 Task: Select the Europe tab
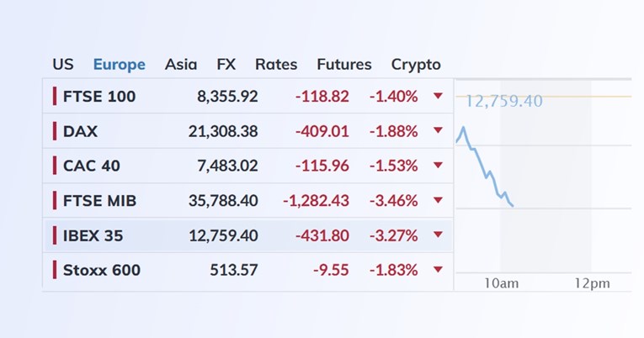click(119, 65)
